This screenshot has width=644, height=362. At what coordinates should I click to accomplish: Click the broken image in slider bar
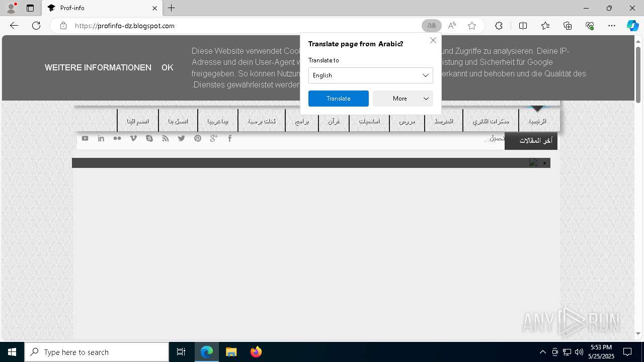(x=533, y=162)
